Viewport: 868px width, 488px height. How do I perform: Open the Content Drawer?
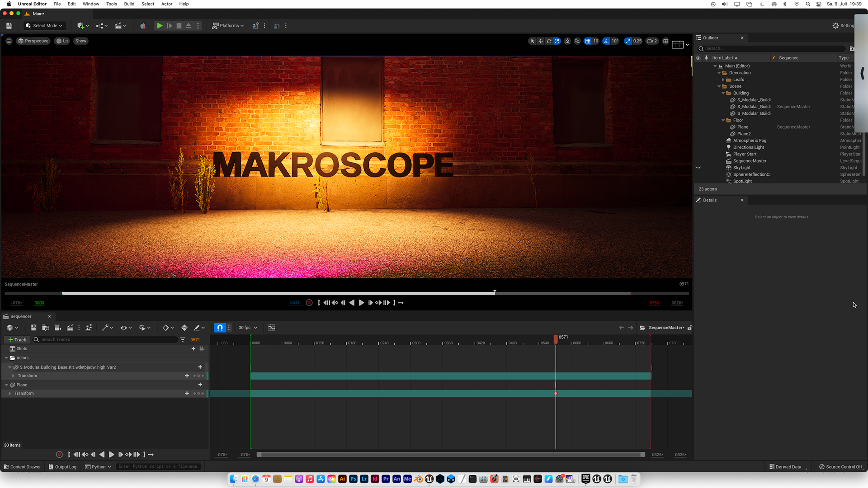[22, 467]
